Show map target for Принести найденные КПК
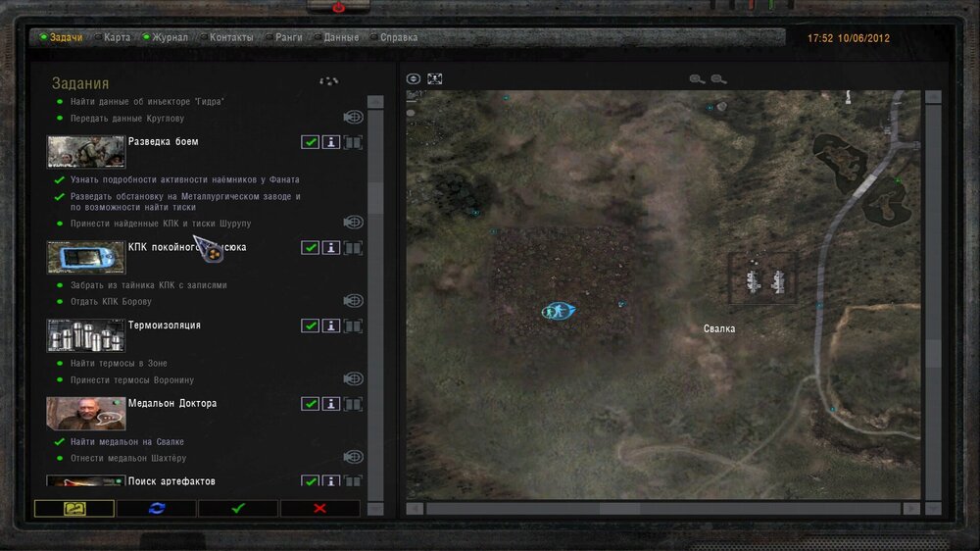This screenshot has width=980, height=551. tap(353, 222)
